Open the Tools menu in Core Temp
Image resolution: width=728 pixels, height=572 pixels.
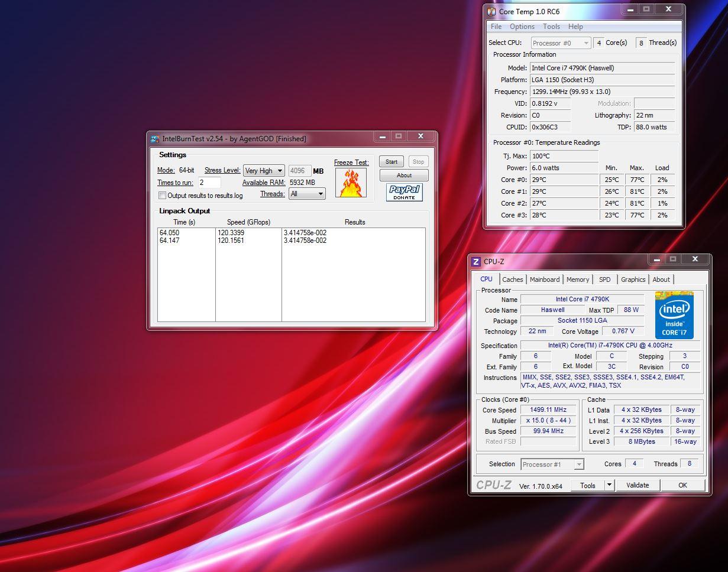point(551,27)
